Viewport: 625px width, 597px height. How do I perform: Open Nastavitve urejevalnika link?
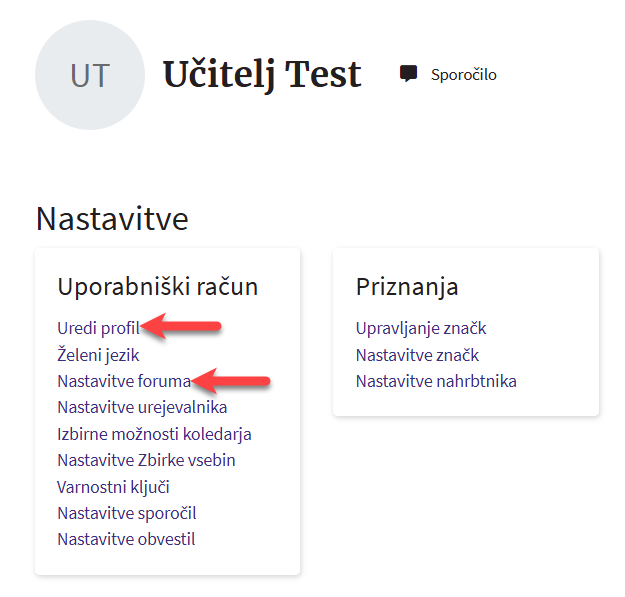(142, 407)
